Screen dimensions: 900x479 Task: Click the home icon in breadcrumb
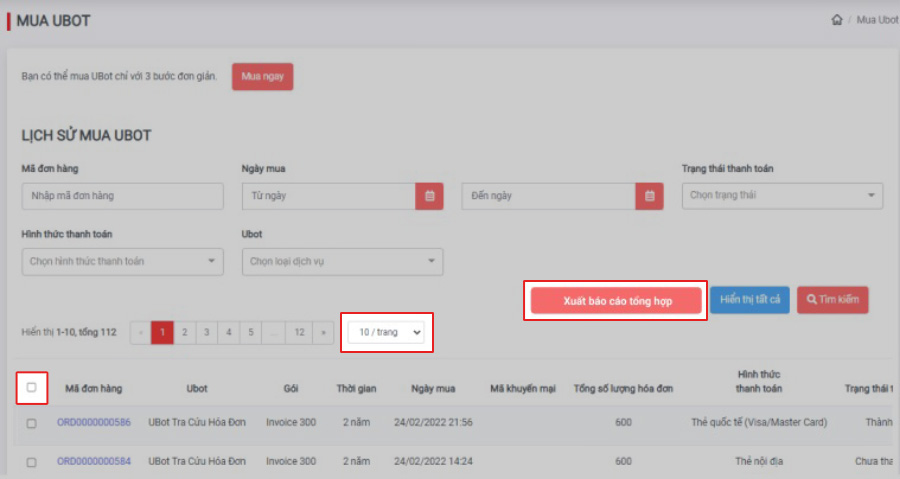pyautogui.click(x=837, y=20)
